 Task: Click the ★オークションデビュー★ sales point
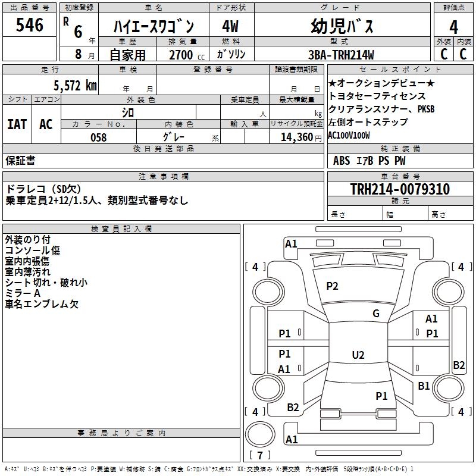[381, 83]
